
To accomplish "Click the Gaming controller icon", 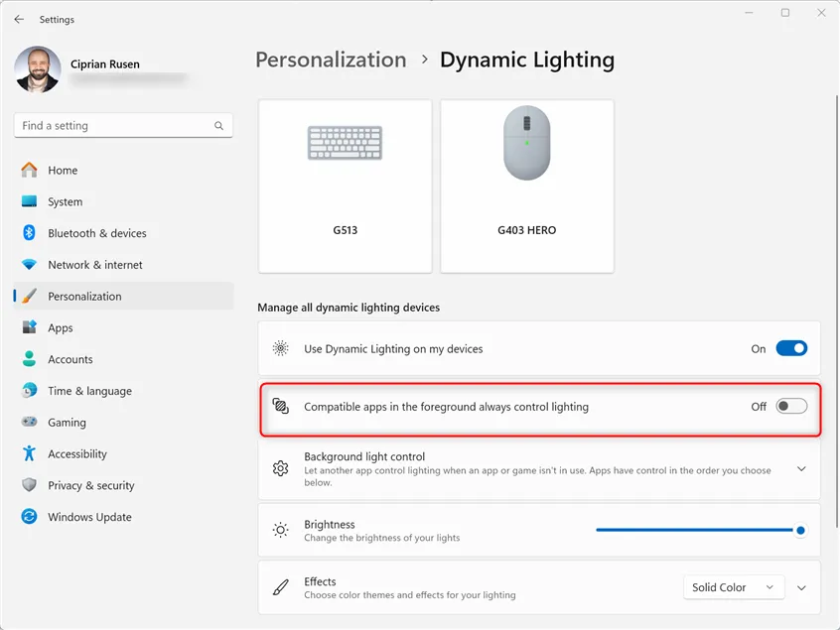I will 29,423.
